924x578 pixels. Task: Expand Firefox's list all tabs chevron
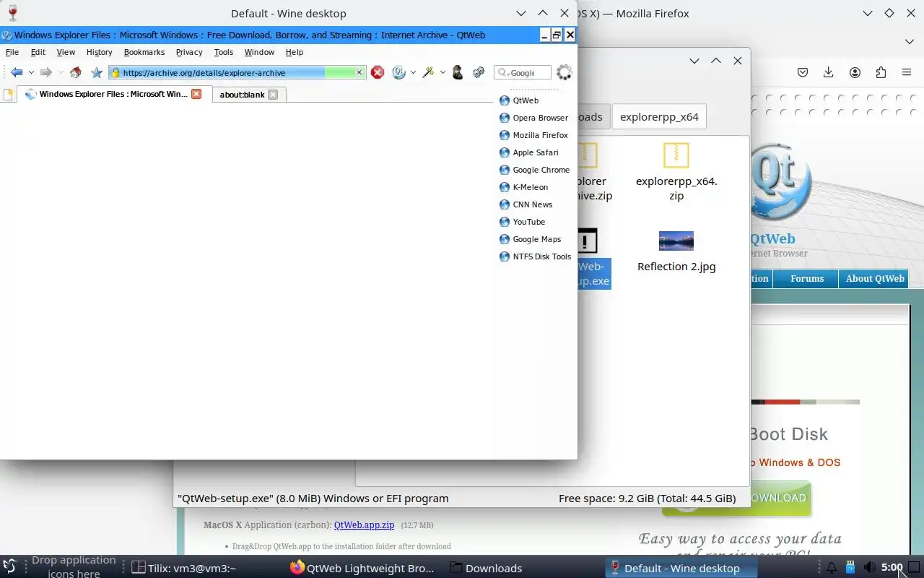pyautogui.click(x=910, y=41)
